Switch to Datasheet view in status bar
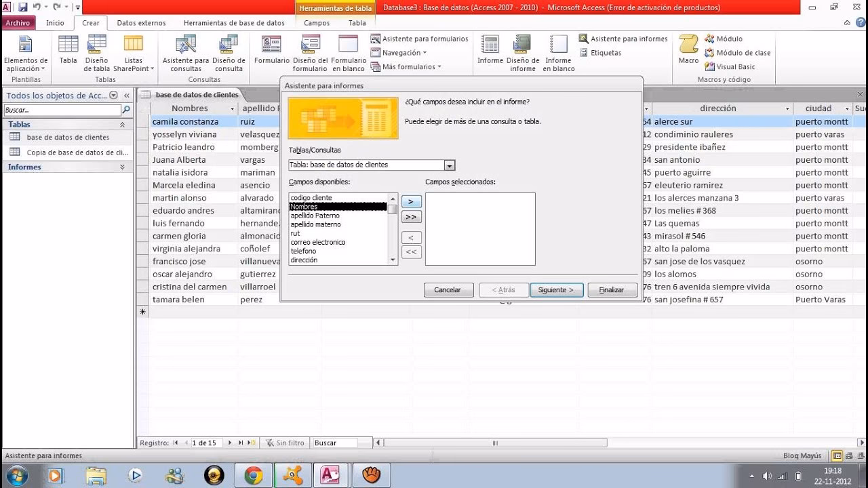Viewport: 868px width, 488px height. [837, 455]
